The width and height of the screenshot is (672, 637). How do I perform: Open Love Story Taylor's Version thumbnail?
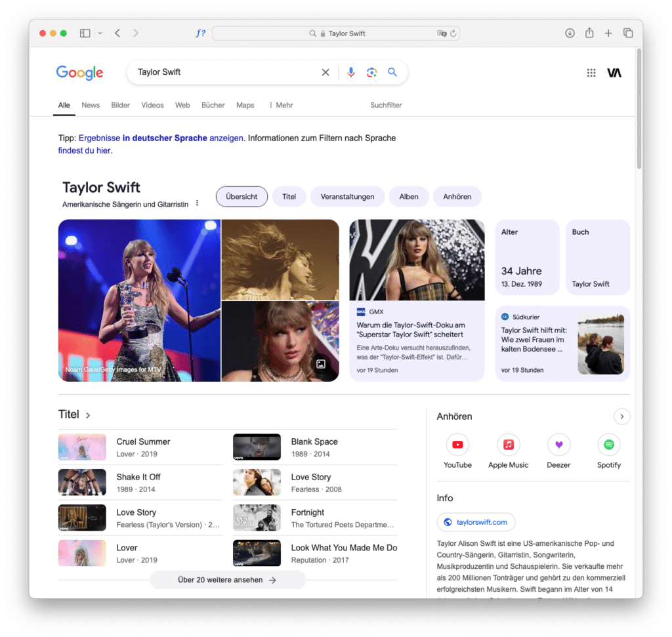[82, 518]
